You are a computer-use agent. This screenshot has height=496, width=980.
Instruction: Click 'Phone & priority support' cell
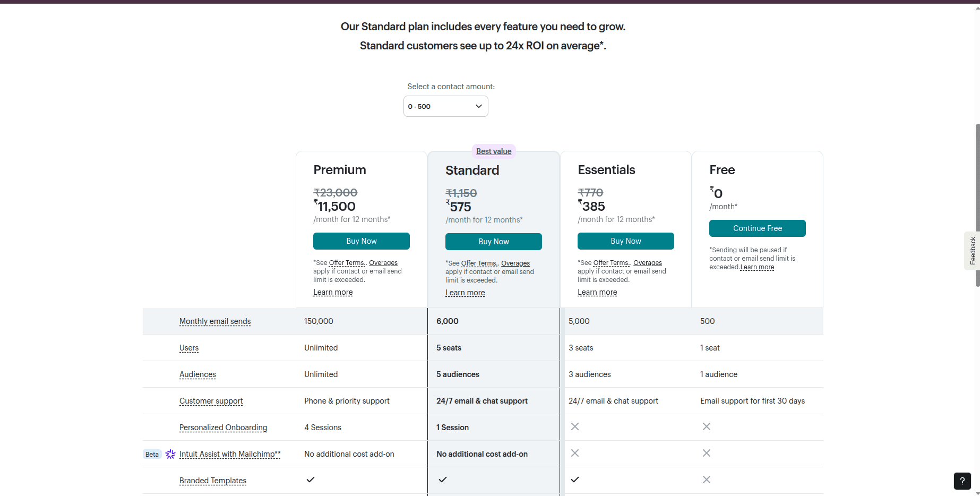coord(347,401)
